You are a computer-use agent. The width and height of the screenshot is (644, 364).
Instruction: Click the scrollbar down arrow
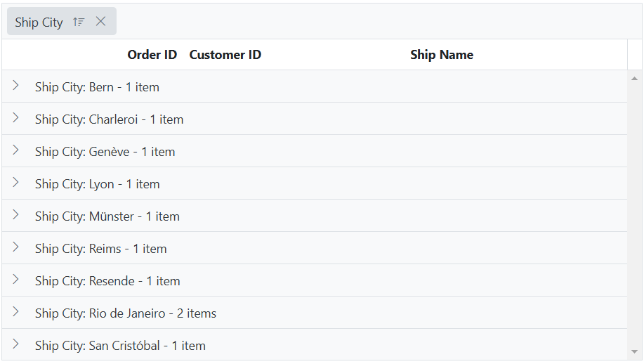635,351
